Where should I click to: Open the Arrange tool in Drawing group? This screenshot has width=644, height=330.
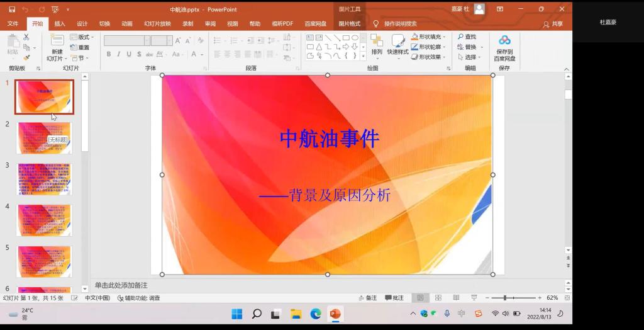pos(377,44)
